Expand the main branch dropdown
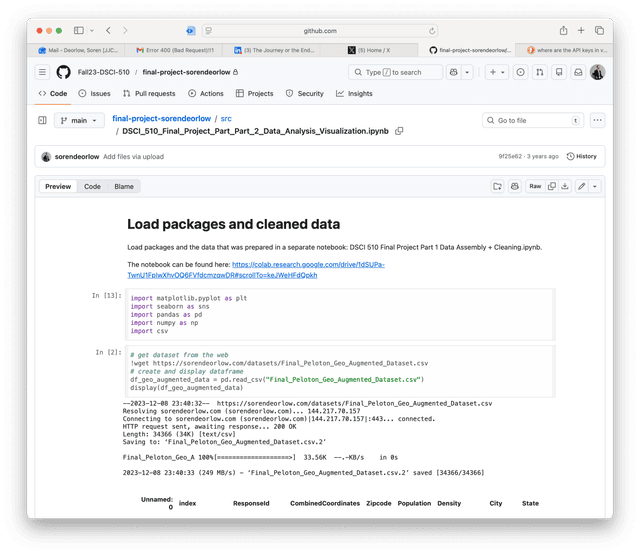The height and width of the screenshot is (554, 640). pyautogui.click(x=79, y=120)
